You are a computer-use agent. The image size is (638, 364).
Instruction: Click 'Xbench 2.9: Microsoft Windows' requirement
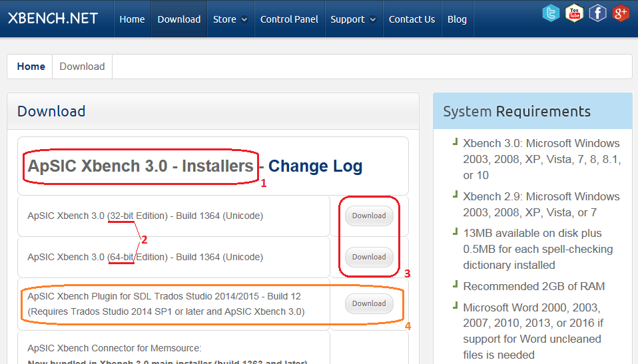click(x=541, y=204)
